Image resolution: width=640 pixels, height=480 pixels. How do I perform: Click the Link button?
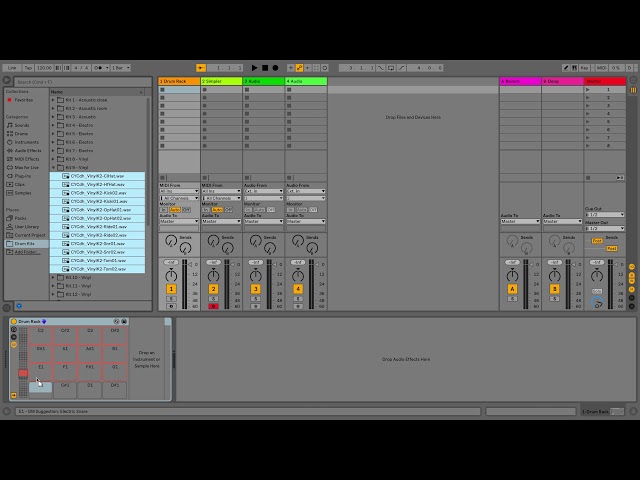point(12,68)
